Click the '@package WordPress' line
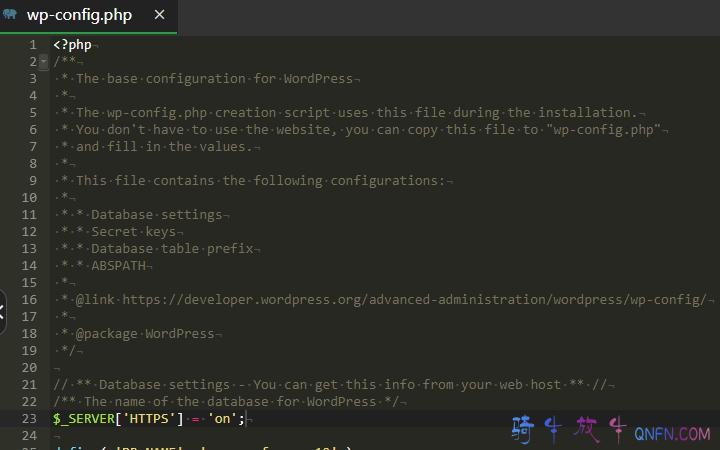Screen dimensions: 720x450 [x=145, y=334]
